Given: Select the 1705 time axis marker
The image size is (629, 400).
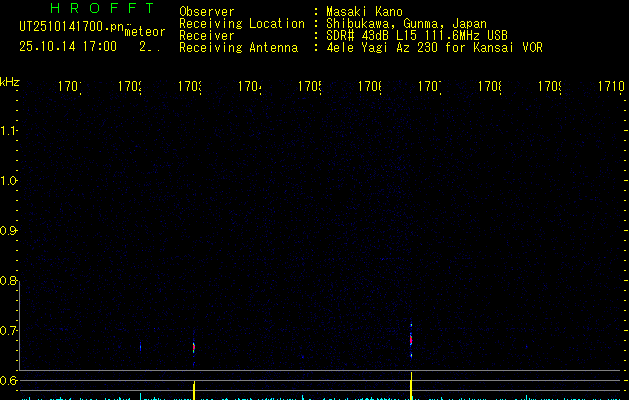Looking at the screenshot, I should pyautogui.click(x=308, y=87).
